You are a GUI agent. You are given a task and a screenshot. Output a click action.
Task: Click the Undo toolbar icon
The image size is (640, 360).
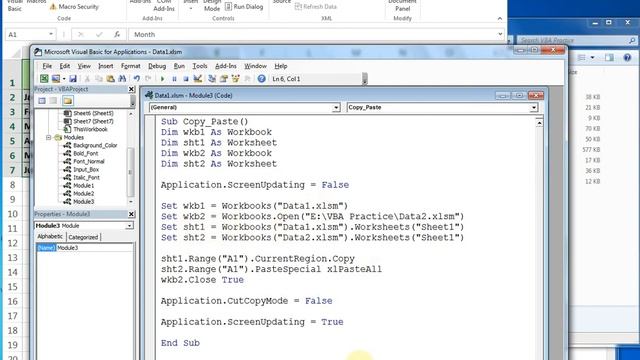(136, 79)
